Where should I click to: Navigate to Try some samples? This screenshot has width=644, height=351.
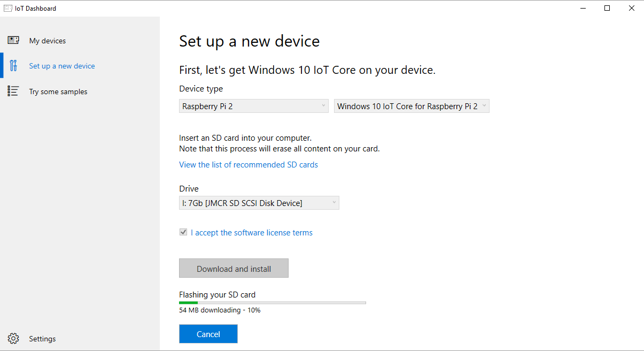pyautogui.click(x=58, y=91)
